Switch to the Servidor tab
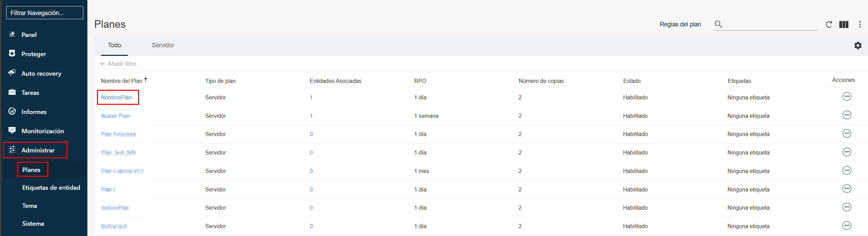The width and height of the screenshot is (868, 236). (163, 45)
